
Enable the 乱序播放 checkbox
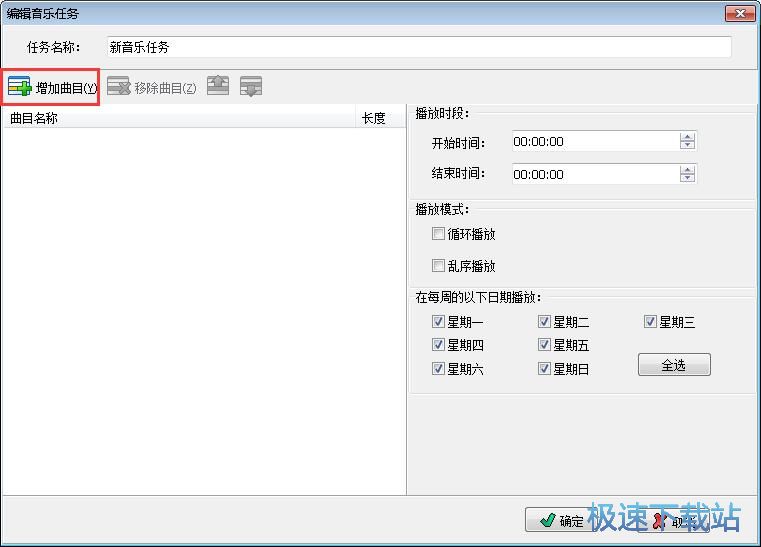point(438,265)
